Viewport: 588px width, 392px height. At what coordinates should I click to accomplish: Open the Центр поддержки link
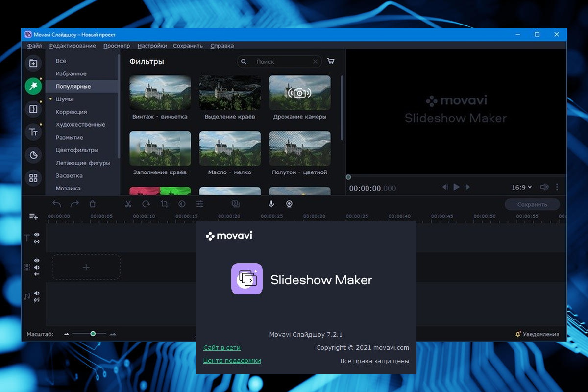(232, 361)
